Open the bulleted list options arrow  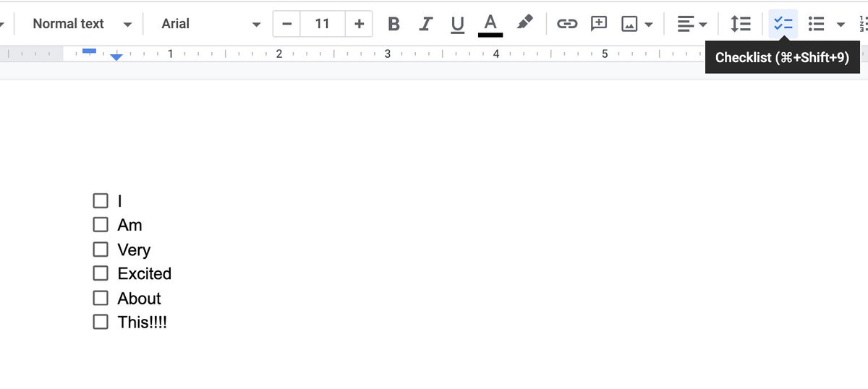click(841, 25)
